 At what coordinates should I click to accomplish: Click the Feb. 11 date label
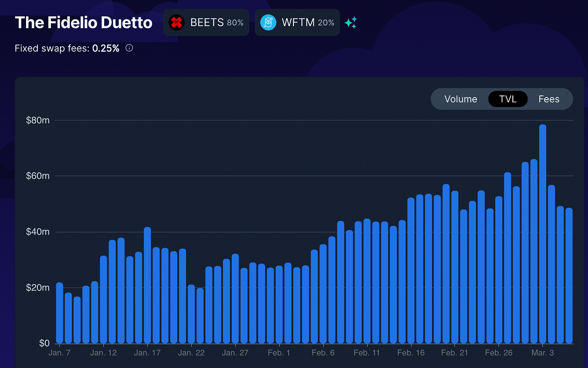[x=367, y=352]
